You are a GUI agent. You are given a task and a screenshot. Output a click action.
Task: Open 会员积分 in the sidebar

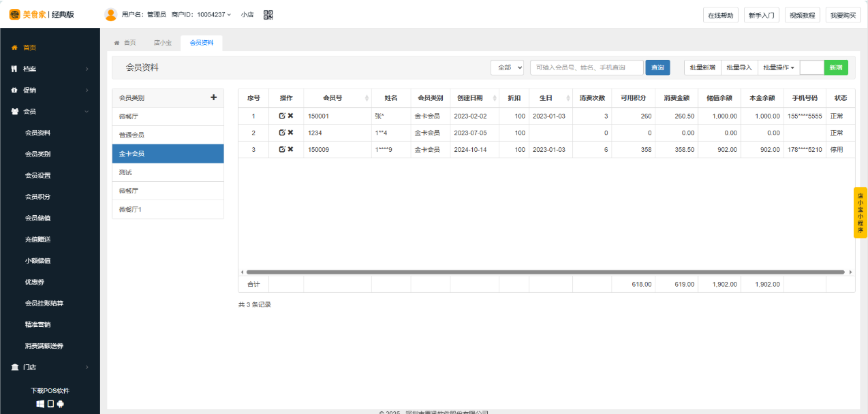[37, 197]
